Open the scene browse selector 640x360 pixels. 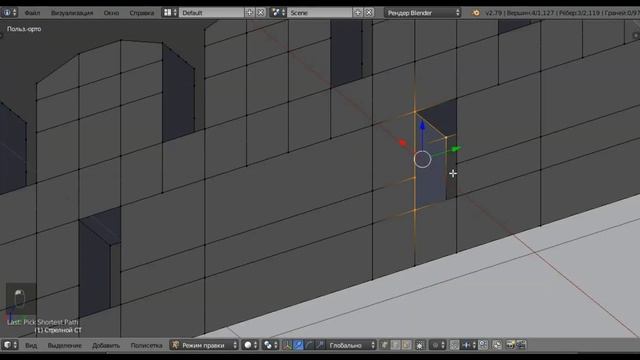click(278, 13)
